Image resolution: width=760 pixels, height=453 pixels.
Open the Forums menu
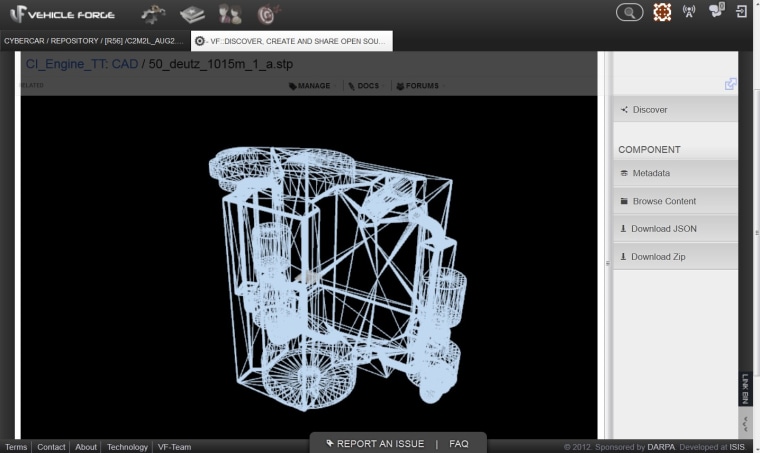tap(417, 86)
